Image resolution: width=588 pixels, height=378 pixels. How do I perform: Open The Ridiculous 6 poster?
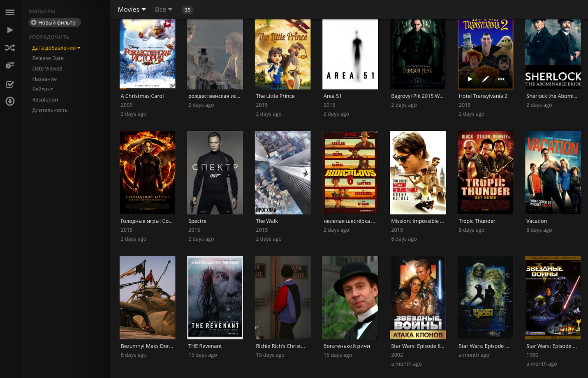point(350,173)
